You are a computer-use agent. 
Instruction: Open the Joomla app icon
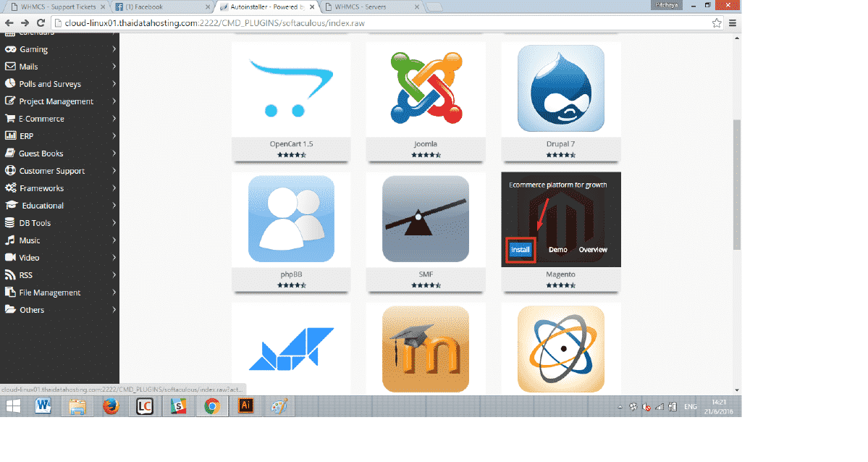[x=426, y=88]
